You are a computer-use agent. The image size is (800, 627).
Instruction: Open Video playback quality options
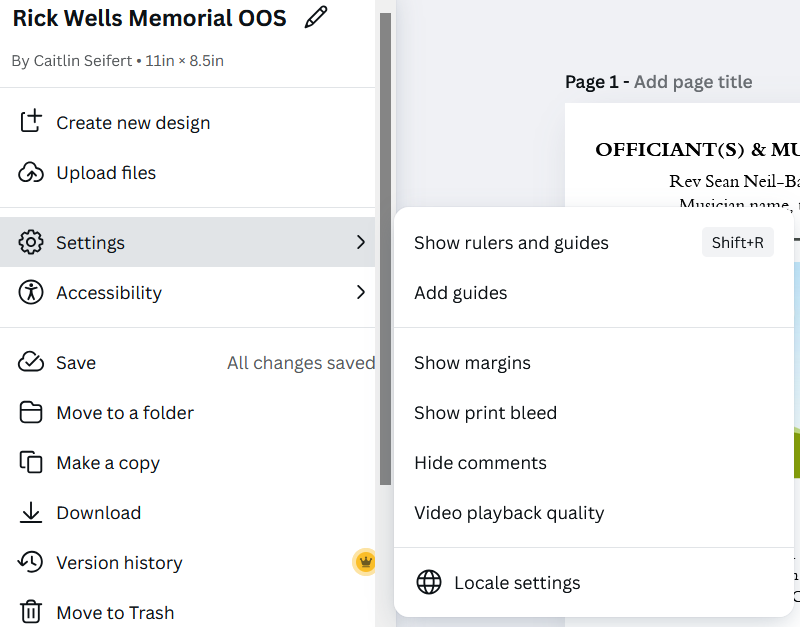tap(509, 513)
